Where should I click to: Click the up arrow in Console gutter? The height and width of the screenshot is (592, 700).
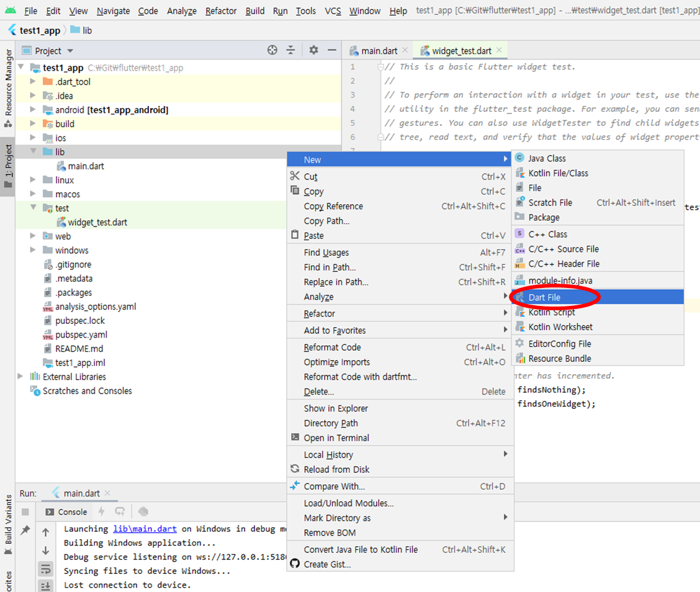pyautogui.click(x=45, y=532)
